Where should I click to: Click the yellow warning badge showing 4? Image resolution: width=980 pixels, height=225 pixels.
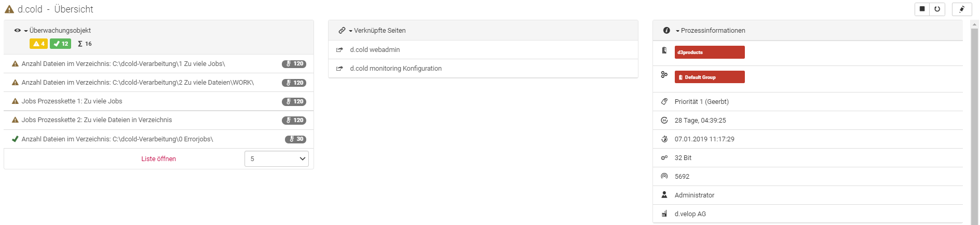point(39,44)
